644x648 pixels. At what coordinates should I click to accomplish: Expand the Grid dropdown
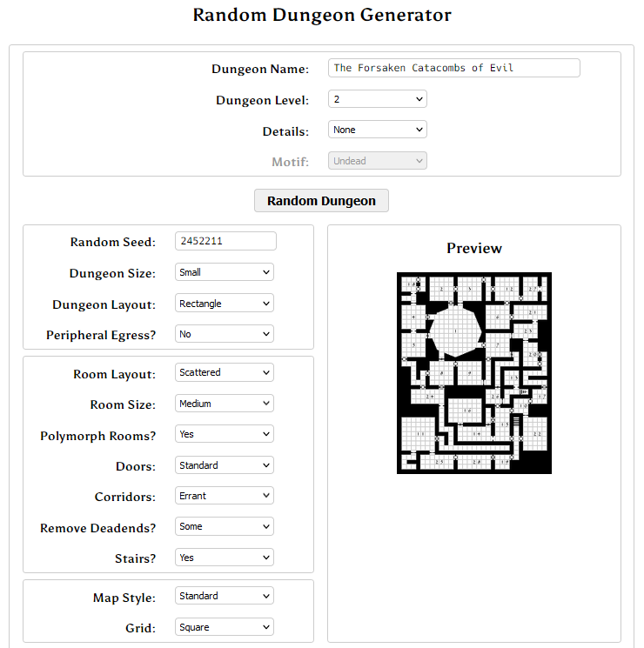click(225, 627)
